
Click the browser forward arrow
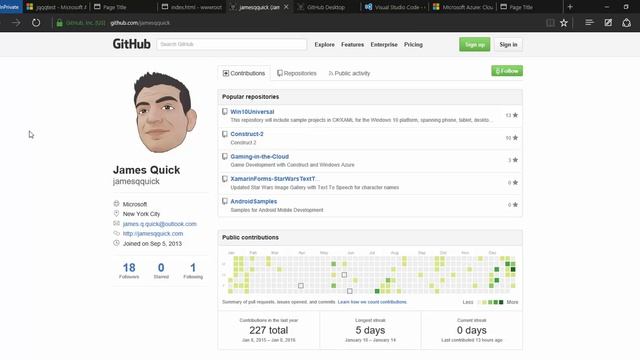coord(16,23)
